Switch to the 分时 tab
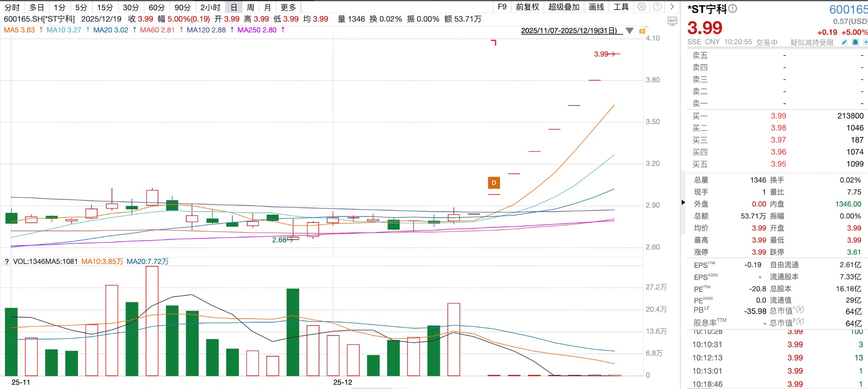868x389 pixels. tap(12, 7)
